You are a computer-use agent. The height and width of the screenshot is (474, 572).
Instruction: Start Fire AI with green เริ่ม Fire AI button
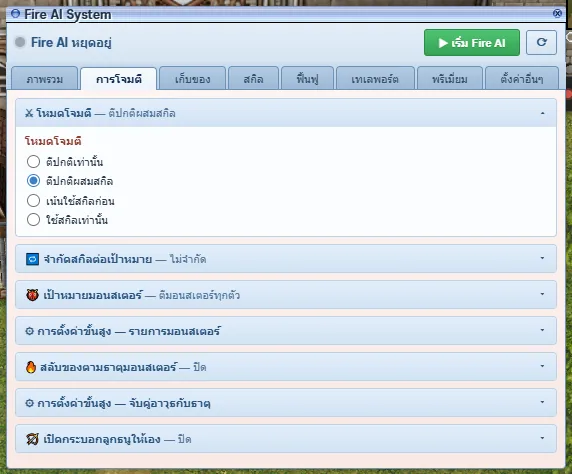472,43
